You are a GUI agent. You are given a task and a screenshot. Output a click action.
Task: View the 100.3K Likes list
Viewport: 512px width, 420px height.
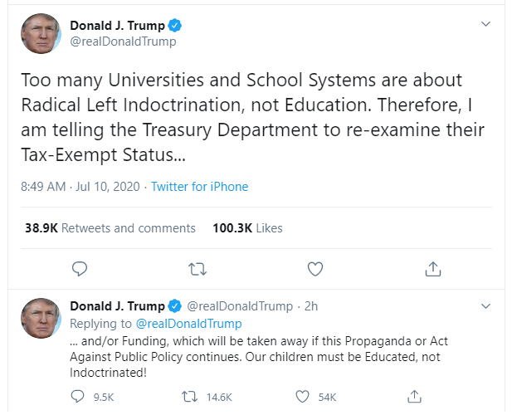pos(247,227)
